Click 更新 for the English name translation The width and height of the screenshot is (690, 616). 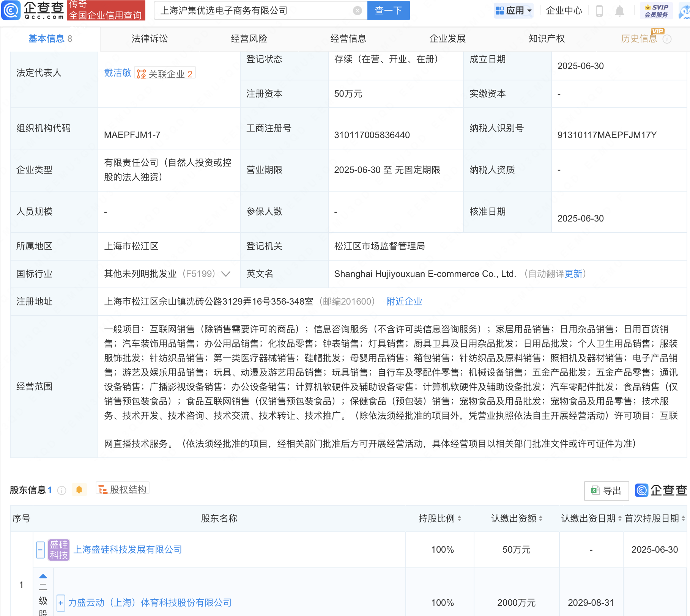point(573,274)
